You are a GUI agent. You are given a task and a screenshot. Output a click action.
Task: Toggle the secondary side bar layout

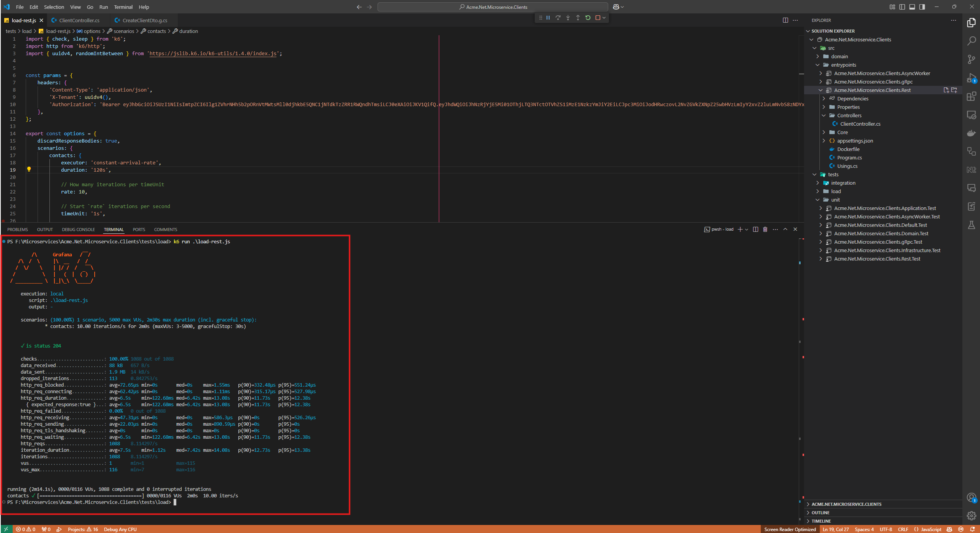pos(922,7)
